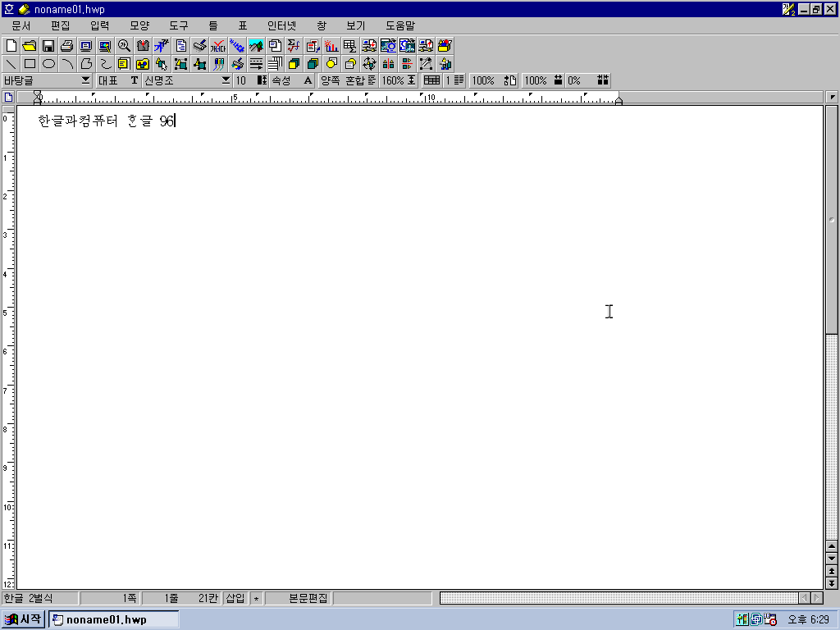The height and width of the screenshot is (630, 840).
Task: Open the 신명조 font dropdown
Action: coord(187,80)
